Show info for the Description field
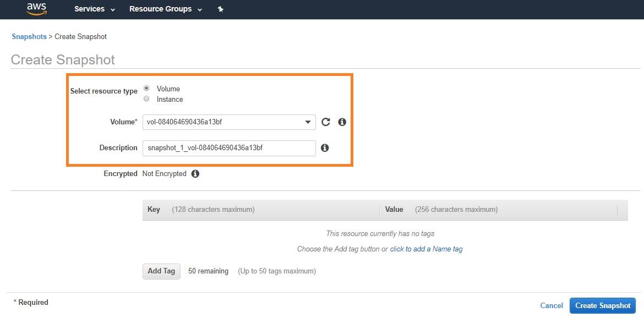 325,148
